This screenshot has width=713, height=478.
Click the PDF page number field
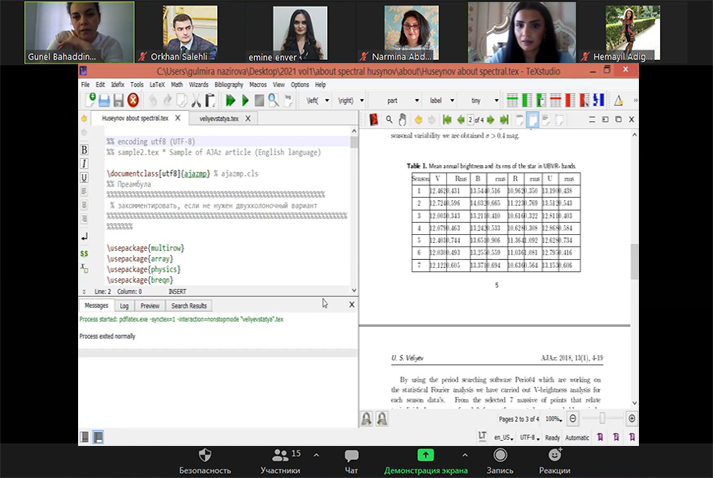pos(470,120)
